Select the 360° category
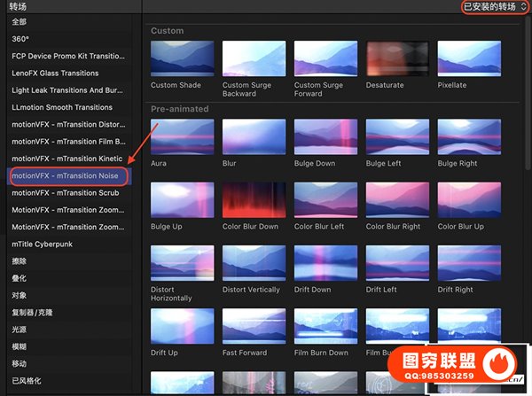This screenshot has width=532, height=396. [x=21, y=39]
